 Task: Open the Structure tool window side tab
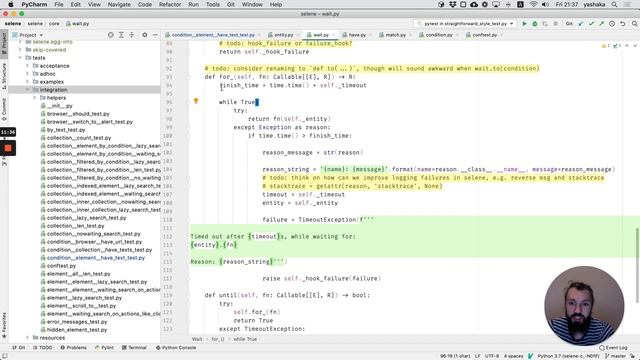click(x=4, y=76)
